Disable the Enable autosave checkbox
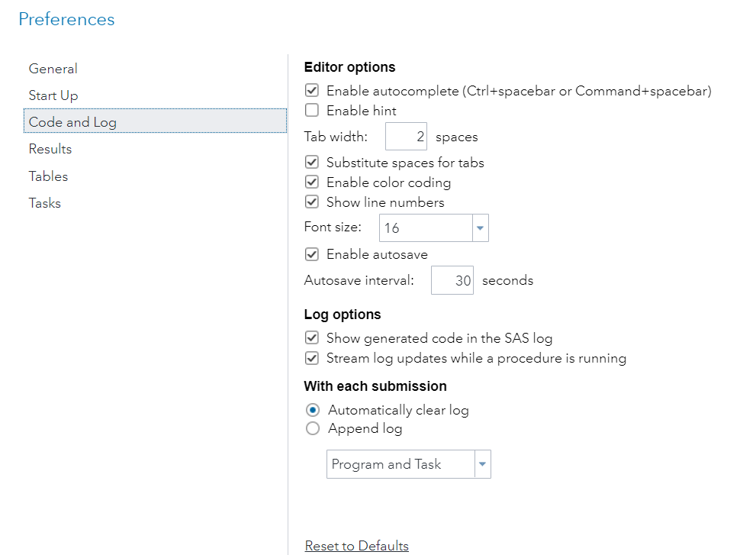756x555 pixels. [312, 254]
